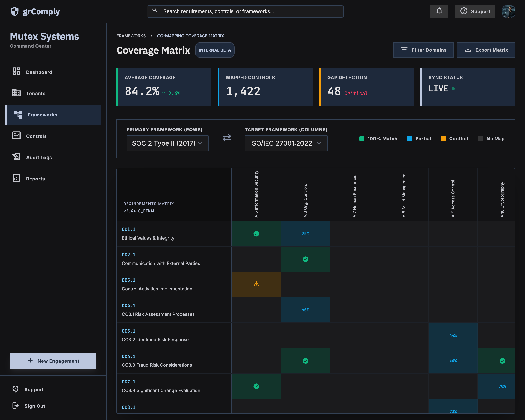Open the Primary Framework SOC 2 dropdown
The height and width of the screenshot is (420, 525).
coord(168,143)
